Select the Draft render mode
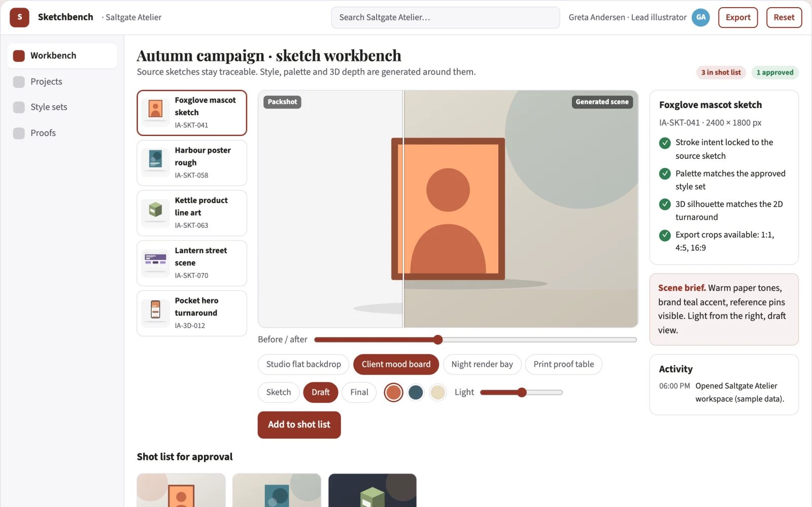This screenshot has height=507, width=812. pos(321,392)
